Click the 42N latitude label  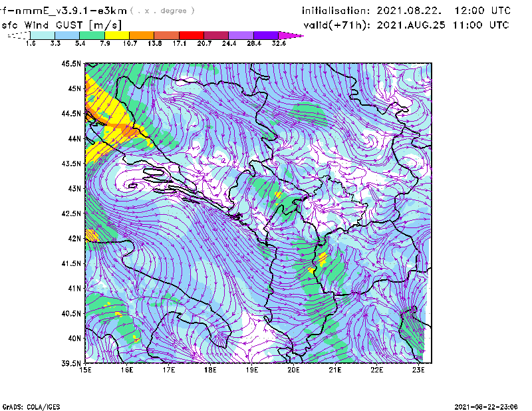tap(74, 239)
